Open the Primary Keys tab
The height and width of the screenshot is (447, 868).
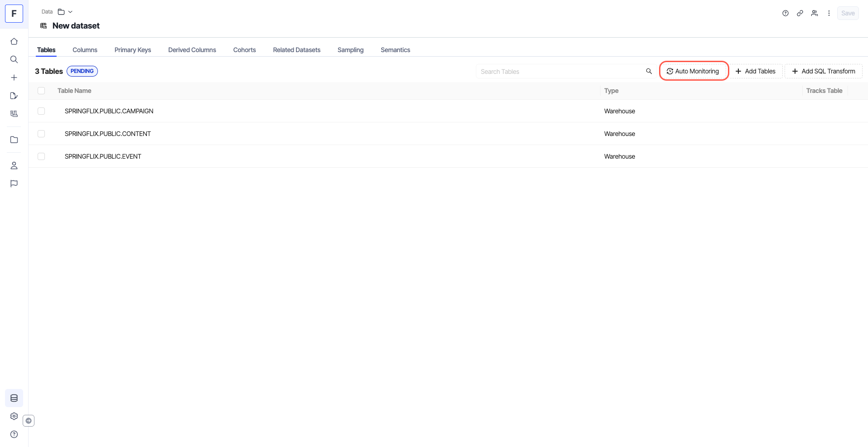pos(132,50)
